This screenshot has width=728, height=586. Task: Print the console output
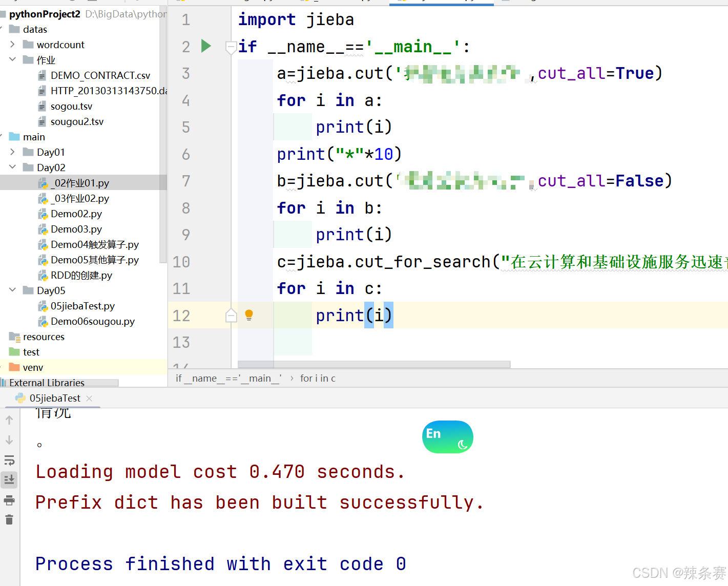[9, 500]
